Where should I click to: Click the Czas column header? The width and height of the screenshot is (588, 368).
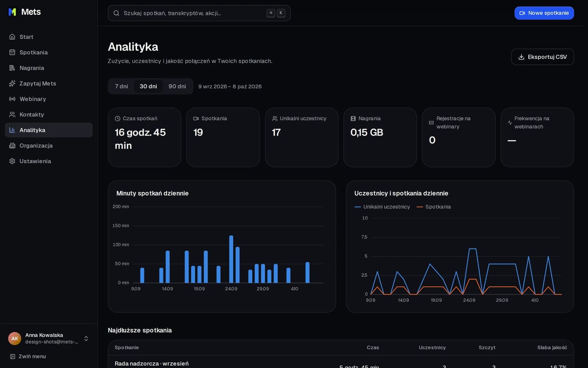pyautogui.click(x=373, y=348)
